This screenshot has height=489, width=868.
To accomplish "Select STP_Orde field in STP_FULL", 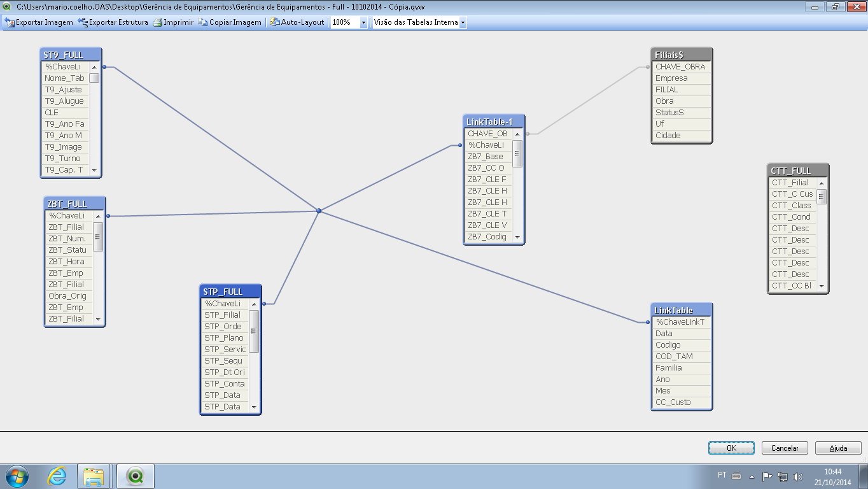I will coord(225,327).
